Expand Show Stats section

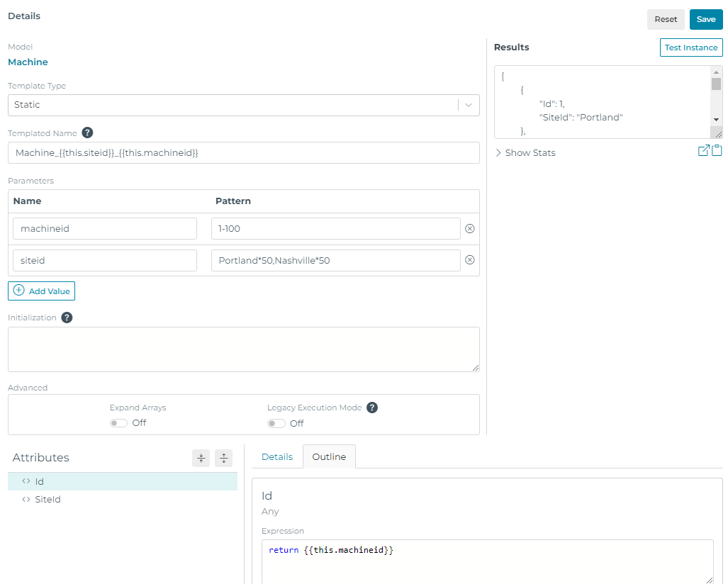coord(525,152)
